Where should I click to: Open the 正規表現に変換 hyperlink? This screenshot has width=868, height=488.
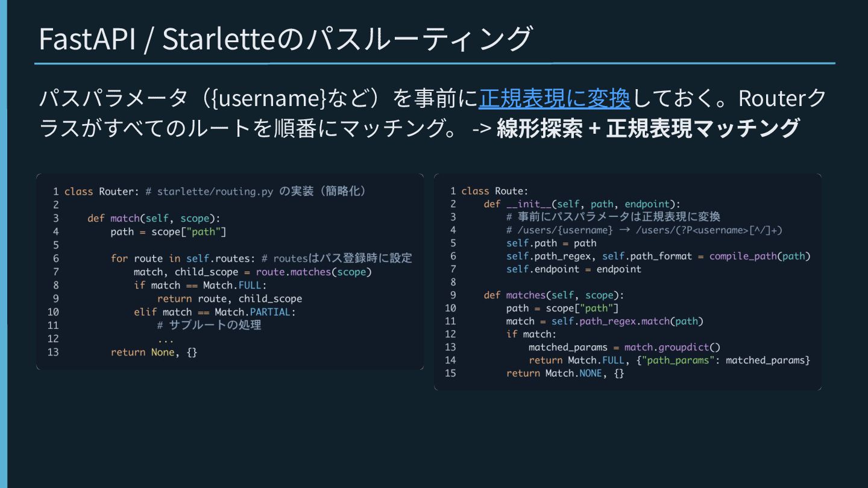coord(554,98)
